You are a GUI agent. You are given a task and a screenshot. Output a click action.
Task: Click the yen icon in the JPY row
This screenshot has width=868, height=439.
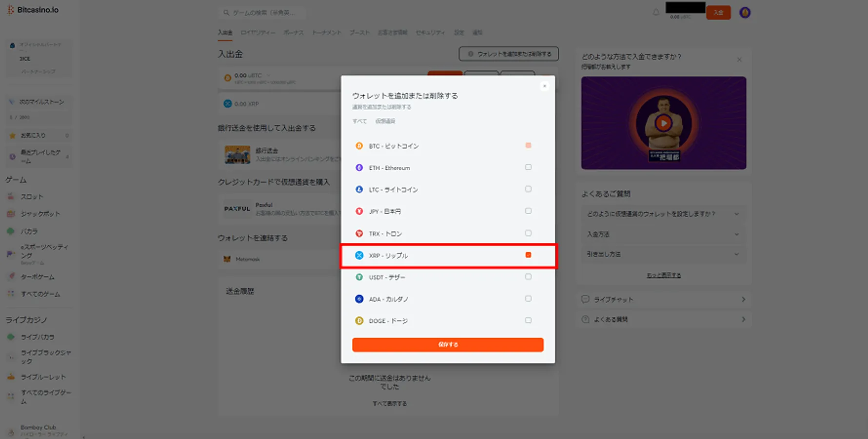coord(359,211)
